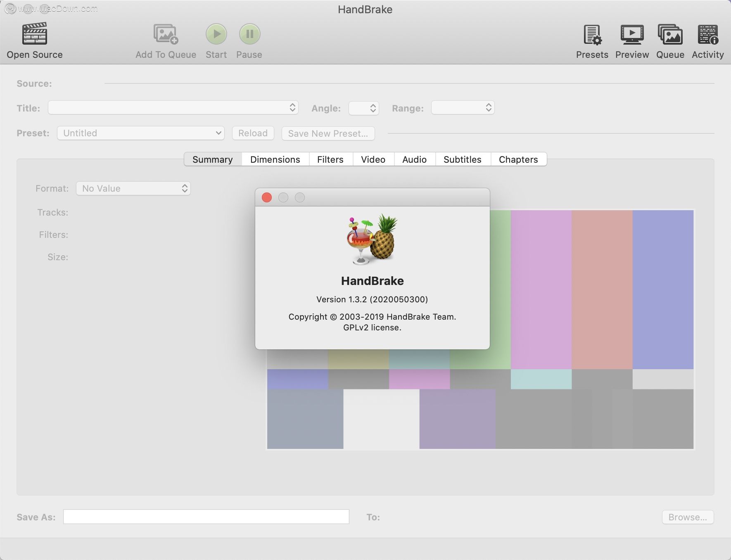Click the Browse button
The image size is (731, 560).
click(x=688, y=517)
